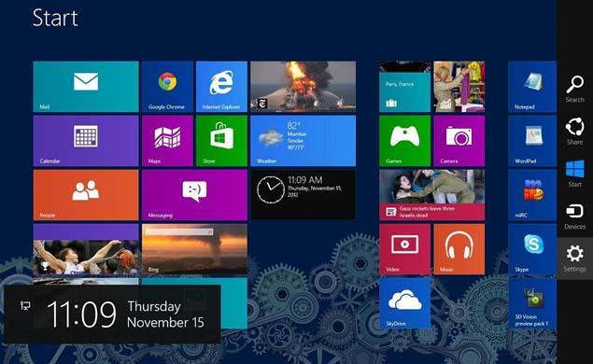Image resolution: width=593 pixels, height=364 pixels.
Task: Open the Camera tile
Action: 459,141
